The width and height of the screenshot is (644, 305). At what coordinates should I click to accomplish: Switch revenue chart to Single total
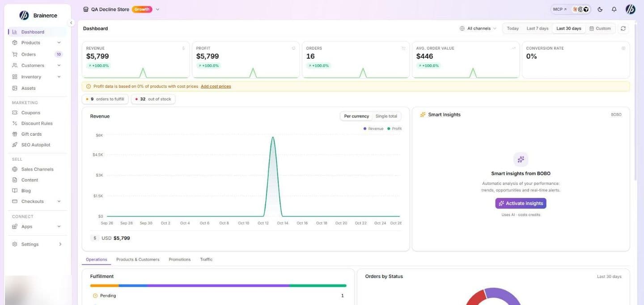click(386, 116)
